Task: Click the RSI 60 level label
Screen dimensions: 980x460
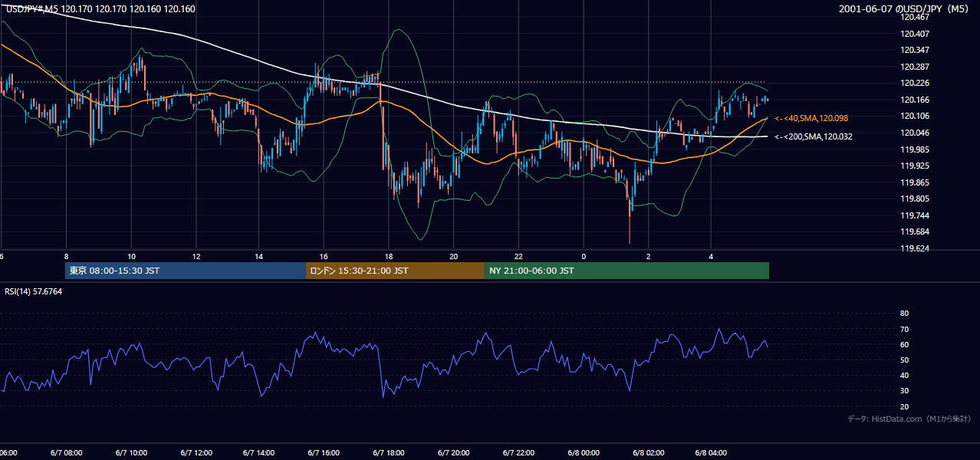Action: point(904,344)
